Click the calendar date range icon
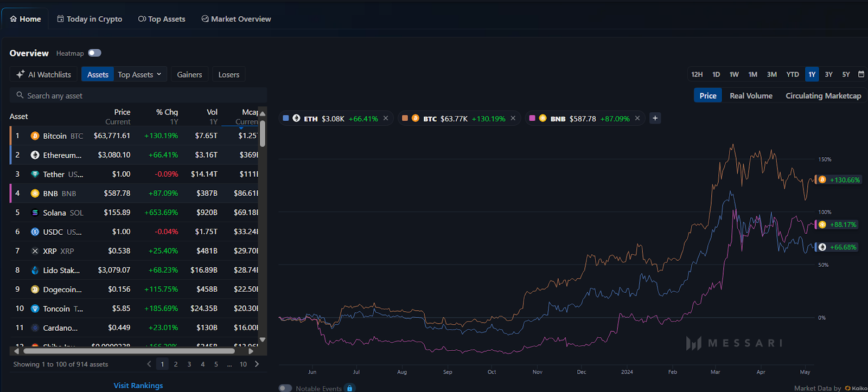Viewport: 868px width, 392px height. [x=861, y=74]
